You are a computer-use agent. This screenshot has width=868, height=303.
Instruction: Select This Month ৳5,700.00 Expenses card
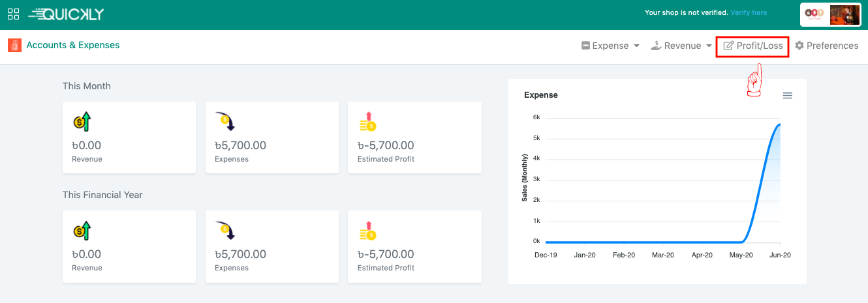click(x=271, y=137)
